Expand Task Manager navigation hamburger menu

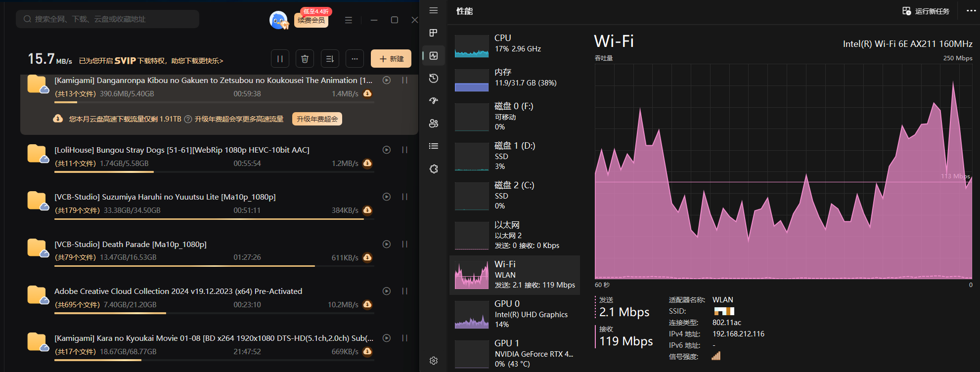pyautogui.click(x=434, y=10)
